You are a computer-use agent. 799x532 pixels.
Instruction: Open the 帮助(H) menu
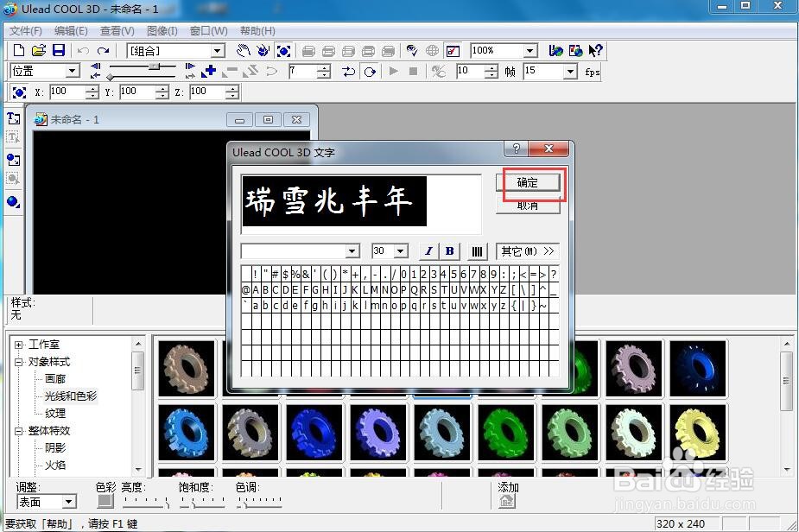pos(257,31)
